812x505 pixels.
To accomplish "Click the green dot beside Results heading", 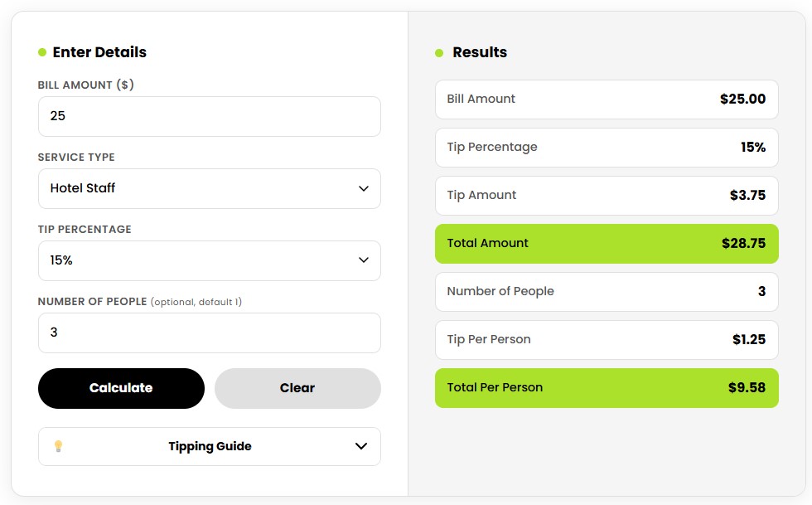I will click(437, 52).
